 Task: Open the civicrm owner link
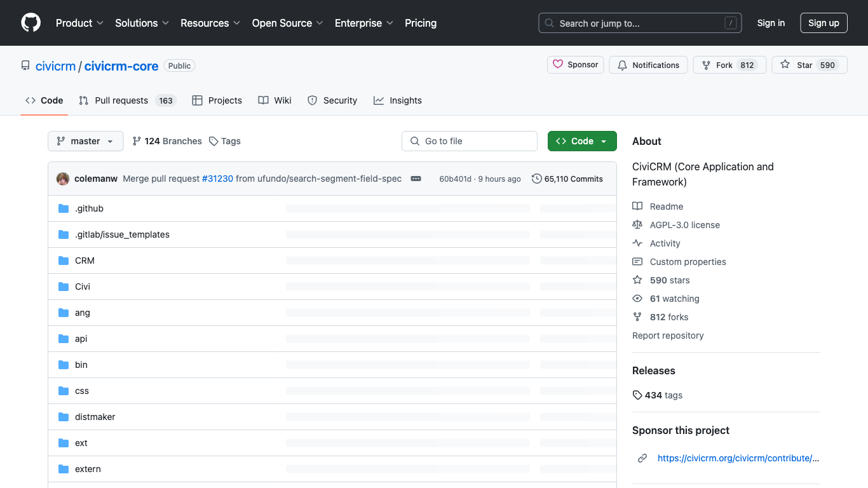pyautogui.click(x=55, y=66)
